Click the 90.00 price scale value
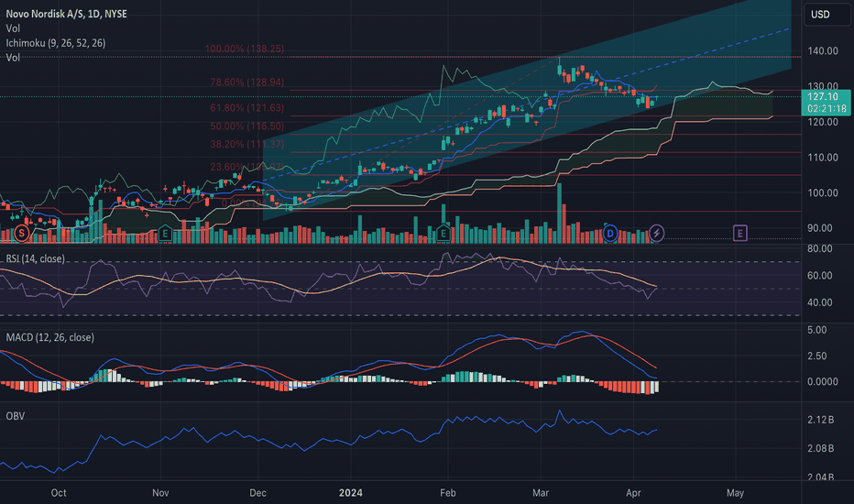854x504 pixels. 820,228
